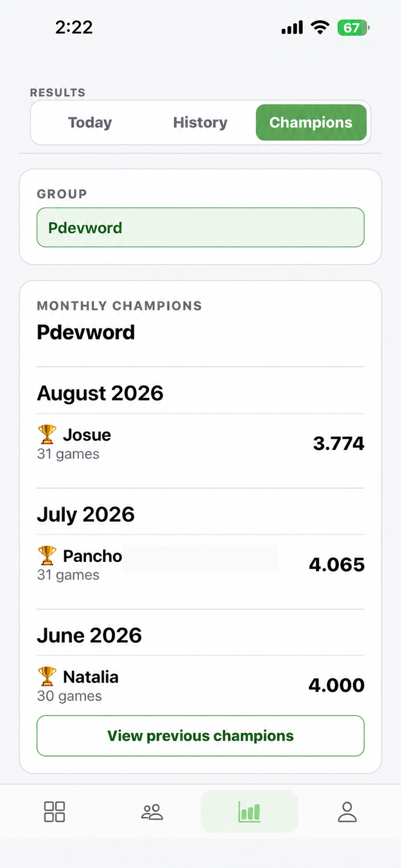The height and width of the screenshot is (868, 401).
Task: Open the Pdevword group selector
Action: [200, 227]
